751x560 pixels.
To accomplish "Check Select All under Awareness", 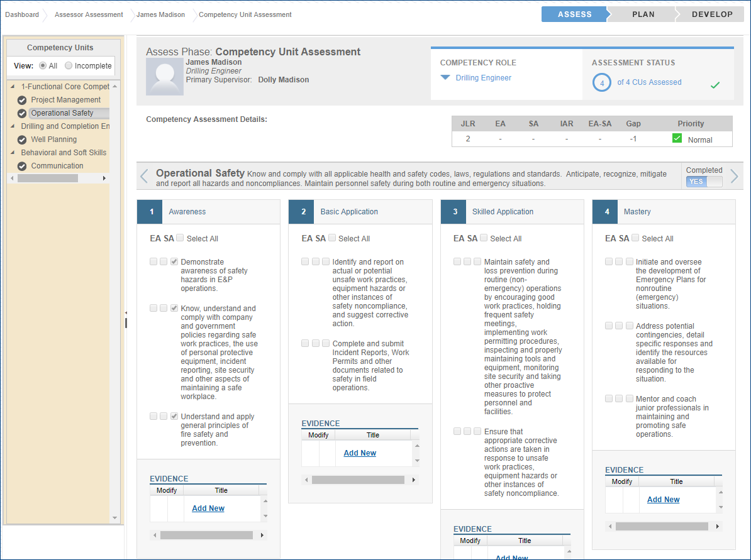I will (x=180, y=238).
